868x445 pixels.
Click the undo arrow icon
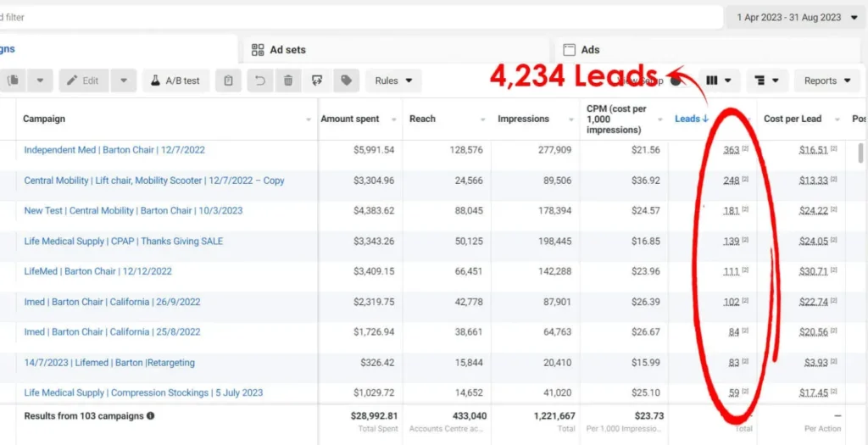tap(260, 81)
